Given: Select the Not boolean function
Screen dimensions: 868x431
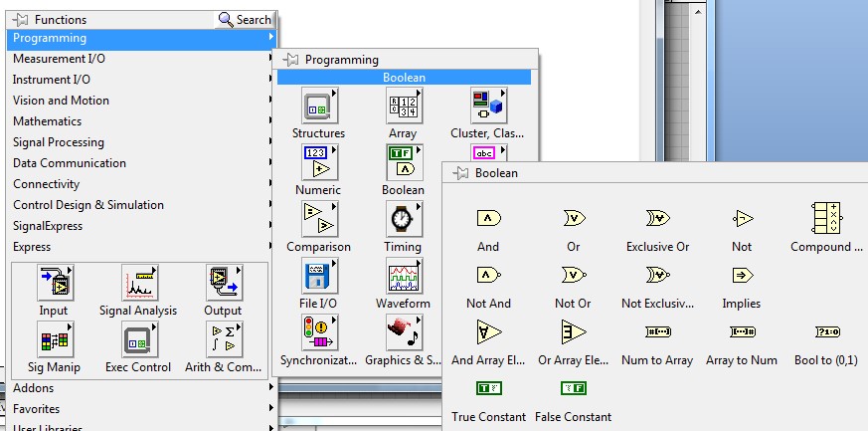Looking at the screenshot, I should tap(742, 218).
